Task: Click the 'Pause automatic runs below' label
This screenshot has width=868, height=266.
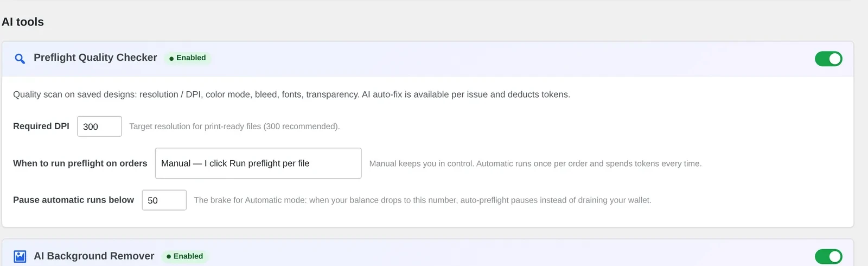Action: (x=73, y=200)
